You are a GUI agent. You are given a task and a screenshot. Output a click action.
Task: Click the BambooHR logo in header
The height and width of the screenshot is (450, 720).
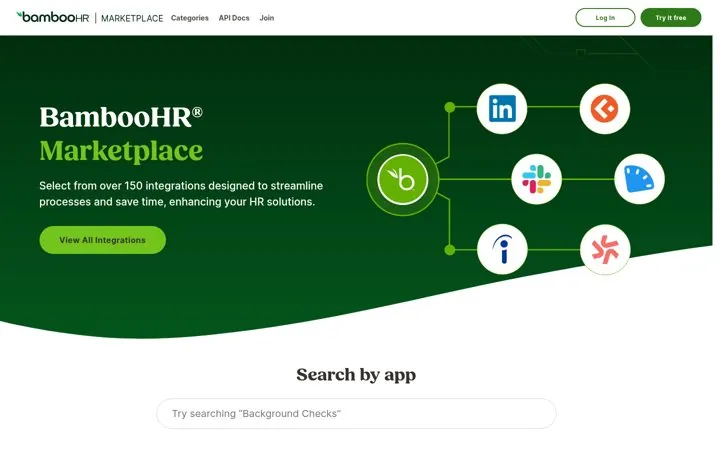tap(53, 17)
